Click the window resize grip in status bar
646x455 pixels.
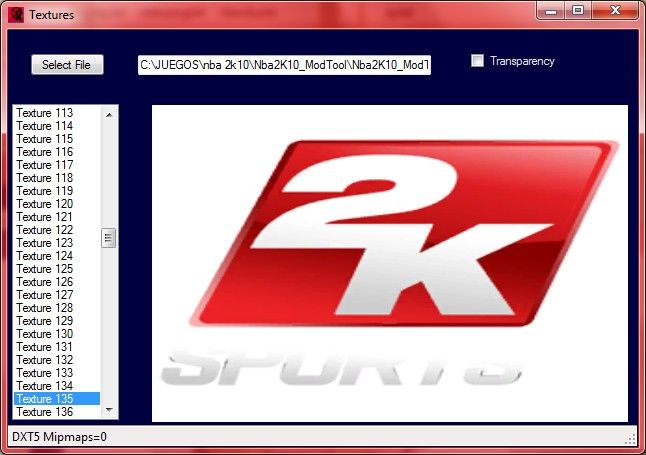click(630, 439)
